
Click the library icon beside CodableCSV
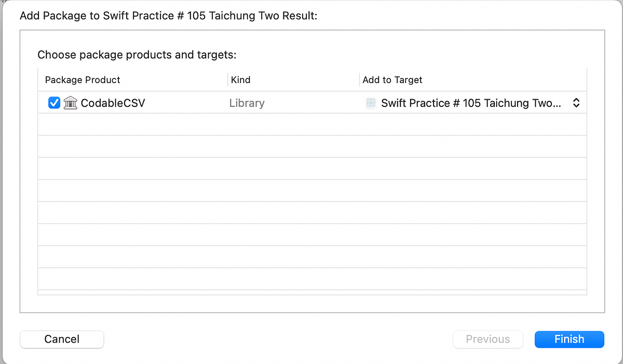(x=70, y=103)
